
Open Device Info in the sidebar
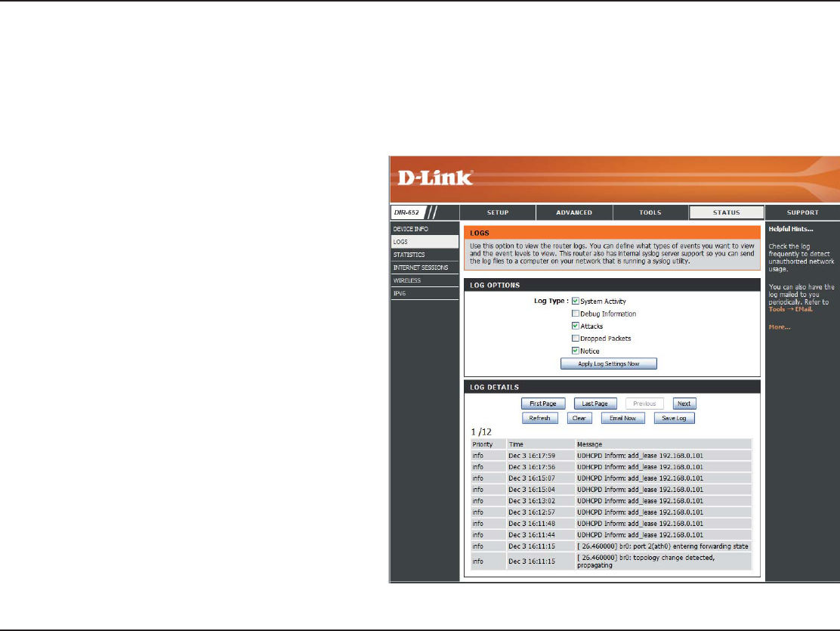[425, 229]
